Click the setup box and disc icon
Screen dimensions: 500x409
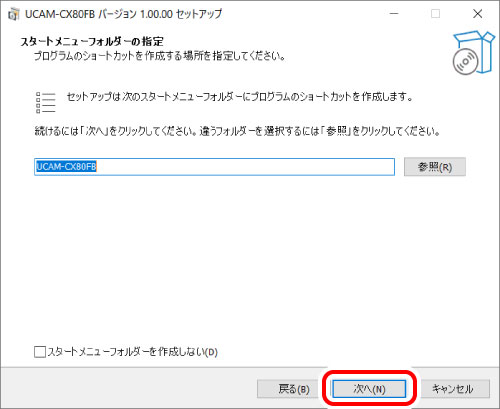coord(473,53)
